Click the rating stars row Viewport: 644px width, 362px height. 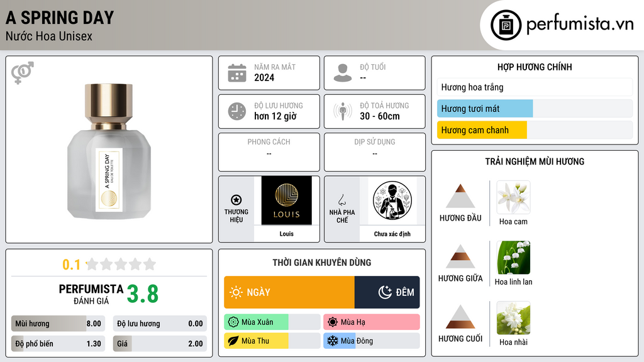point(121,264)
